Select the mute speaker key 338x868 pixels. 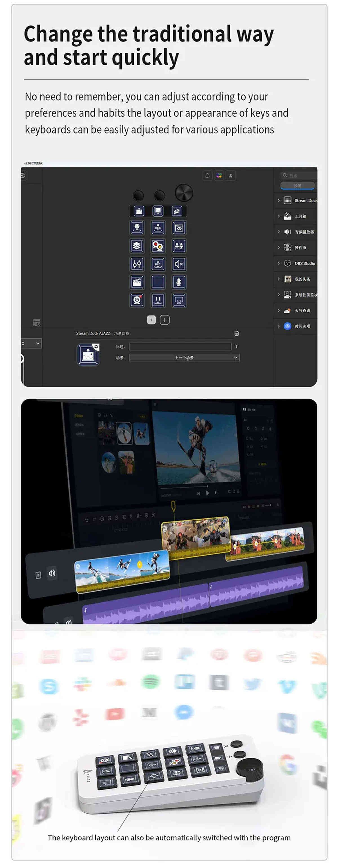(179, 264)
